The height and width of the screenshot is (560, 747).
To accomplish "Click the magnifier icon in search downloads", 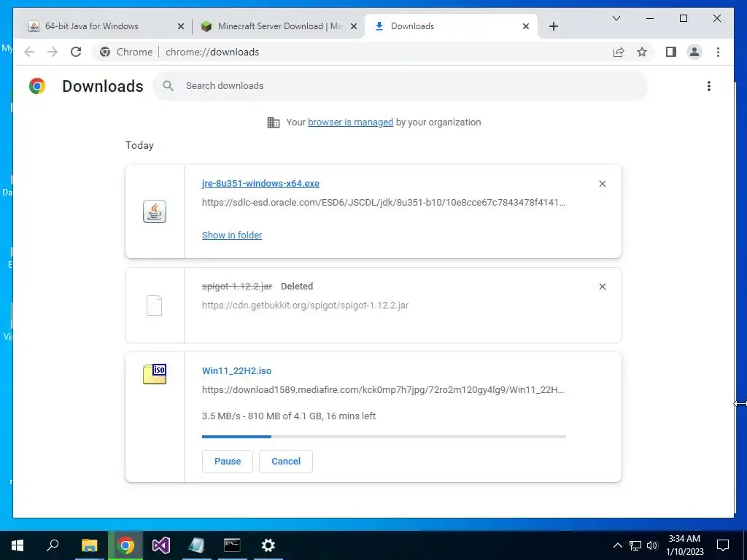I will 168,86.
